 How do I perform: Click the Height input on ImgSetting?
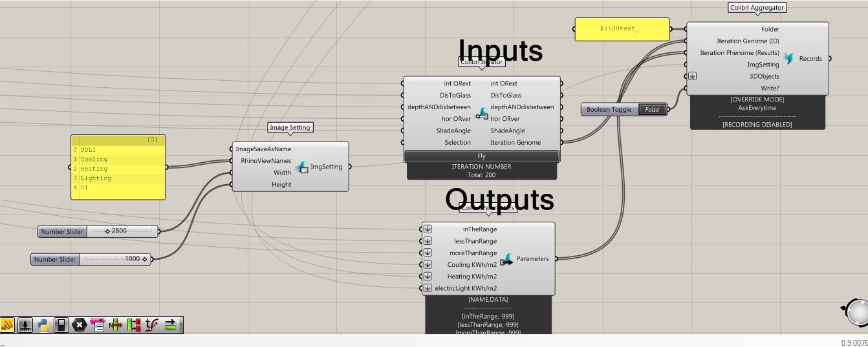click(281, 185)
